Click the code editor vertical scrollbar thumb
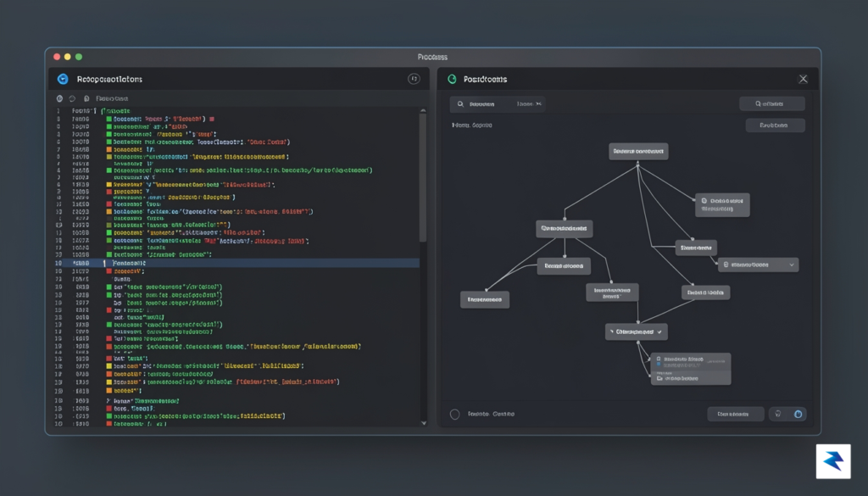Viewport: 868px width, 496px height. click(x=423, y=178)
